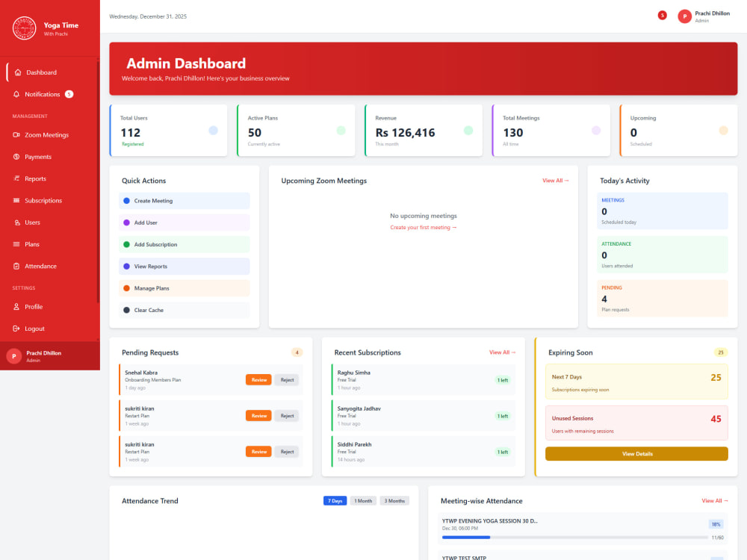Click the Active Plans card icon
Viewport: 747px width, 560px height.
341,131
